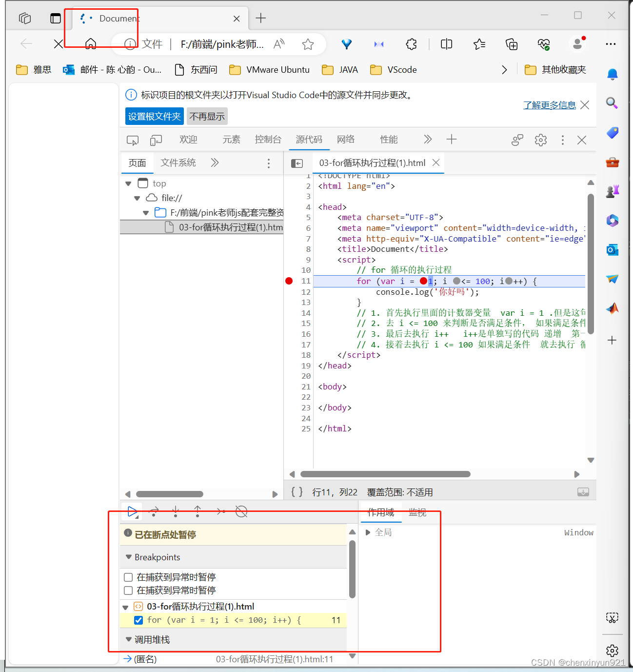Viewport: 633px width, 672px height.
Task: Open sidebar Outlook icon
Action: tap(612, 250)
